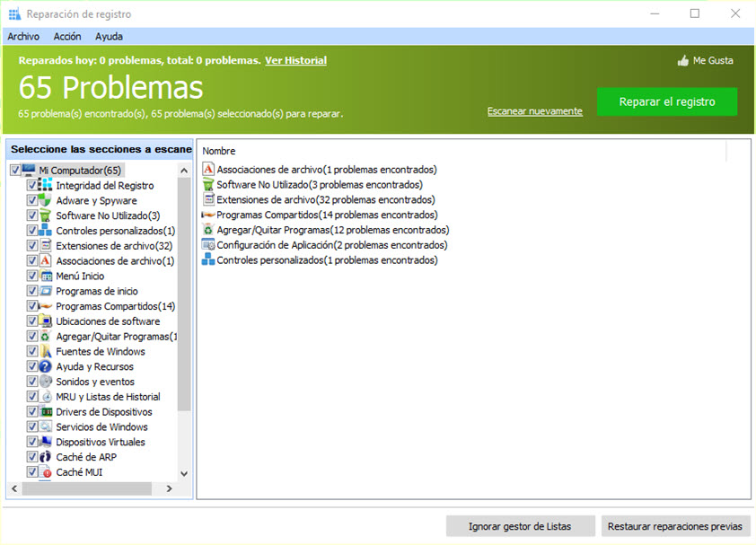Viewport: 756px width, 545px height.
Task: Uncheck the Mi Computador root checkbox
Action: click(15, 170)
